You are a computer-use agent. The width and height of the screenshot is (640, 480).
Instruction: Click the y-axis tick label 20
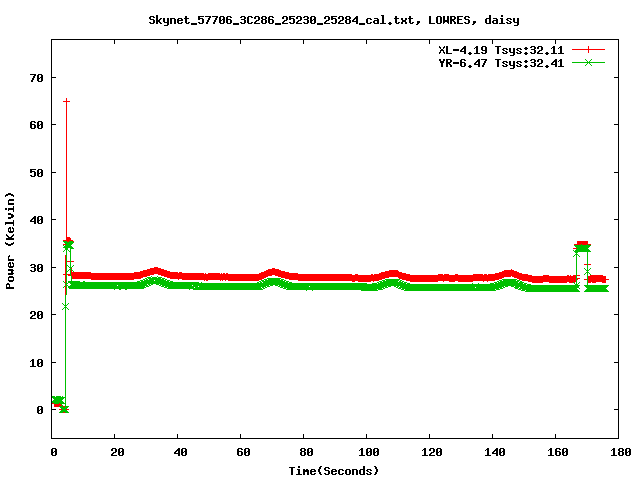click(x=36, y=315)
